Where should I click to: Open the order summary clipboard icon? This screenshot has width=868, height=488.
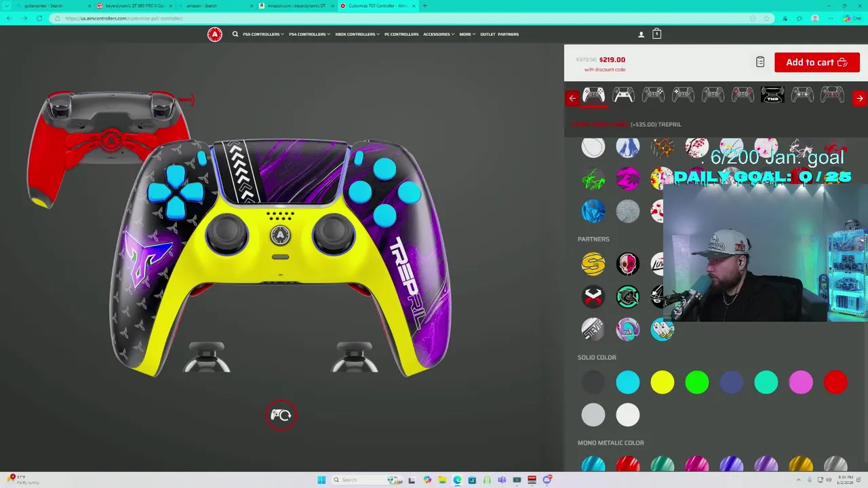click(x=760, y=62)
